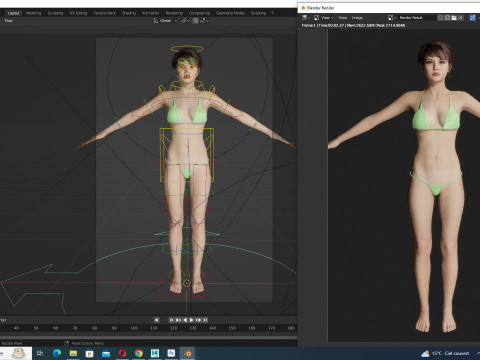Open the Mail app from taskbar
Viewport: 480px width, 360px height.
[x=106, y=353]
